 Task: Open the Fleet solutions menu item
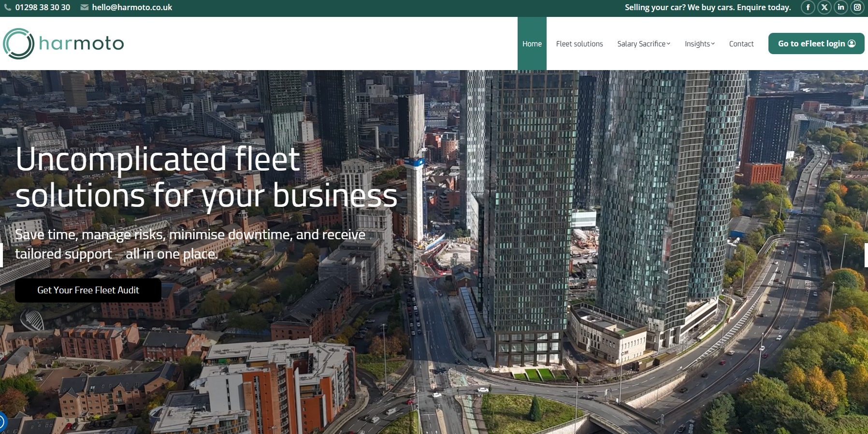(x=579, y=44)
